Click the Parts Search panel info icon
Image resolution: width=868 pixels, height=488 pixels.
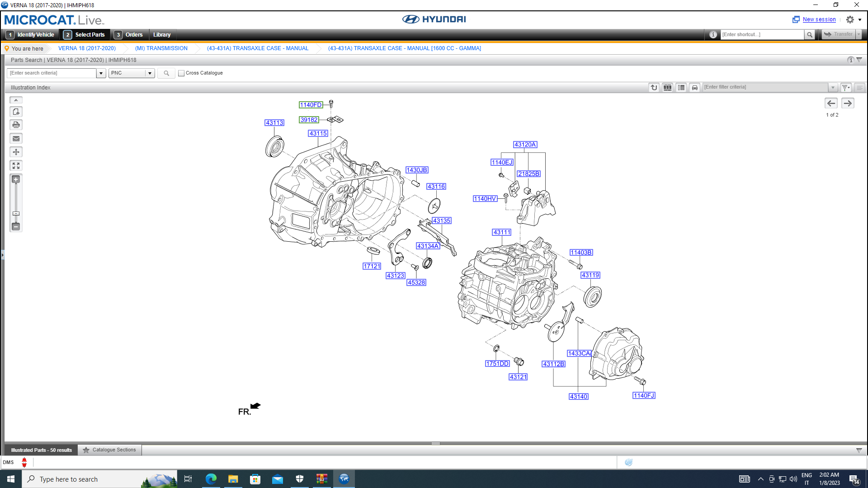850,60
